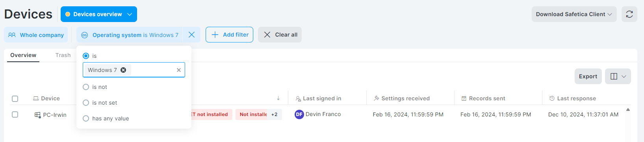Switch to the Trash tab
644x142 pixels.
pos(63,55)
